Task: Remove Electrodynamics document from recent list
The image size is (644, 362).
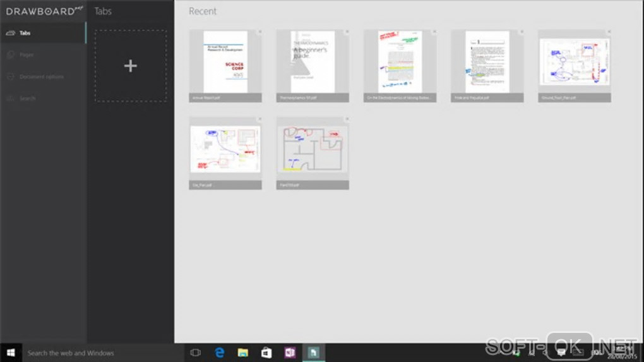Action: (x=434, y=32)
